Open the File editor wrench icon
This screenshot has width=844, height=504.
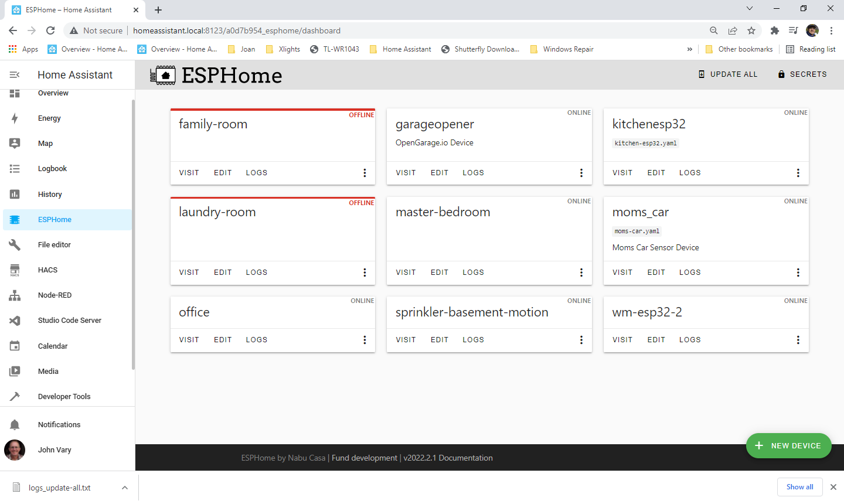(x=15, y=244)
